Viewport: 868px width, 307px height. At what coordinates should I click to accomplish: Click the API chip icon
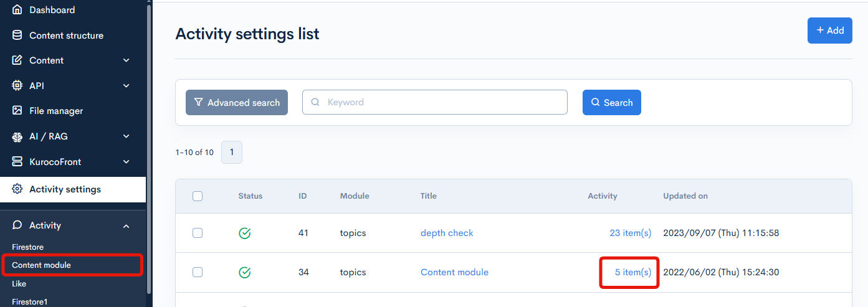[x=17, y=85]
